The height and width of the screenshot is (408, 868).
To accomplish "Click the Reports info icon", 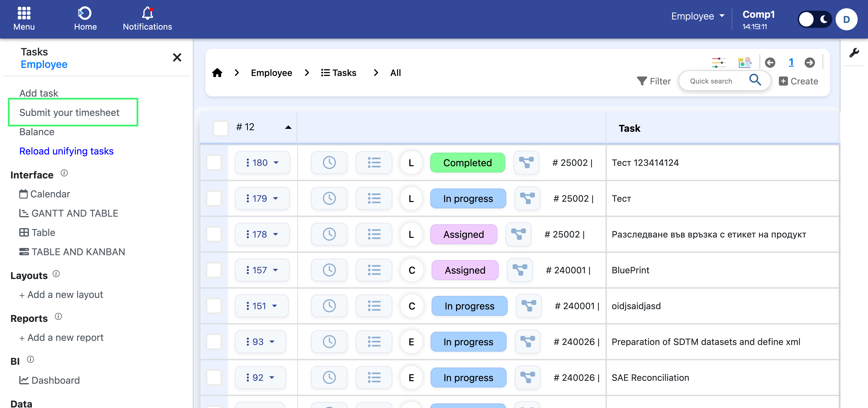I will point(58,316).
